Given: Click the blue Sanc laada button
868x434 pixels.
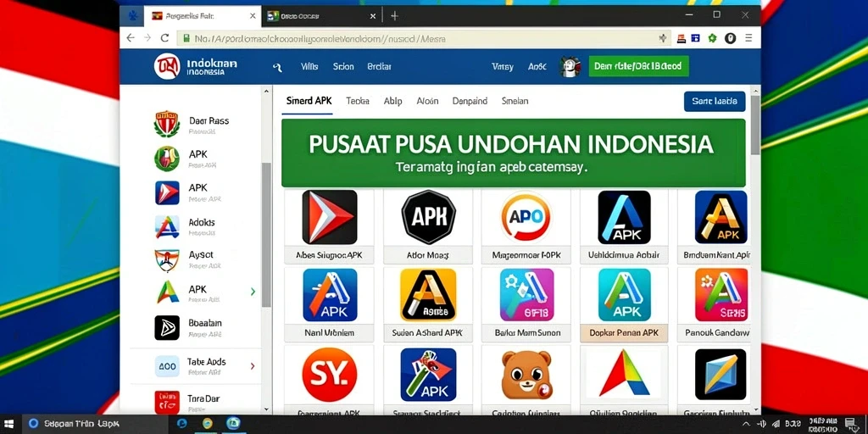Looking at the screenshot, I should tap(715, 102).
